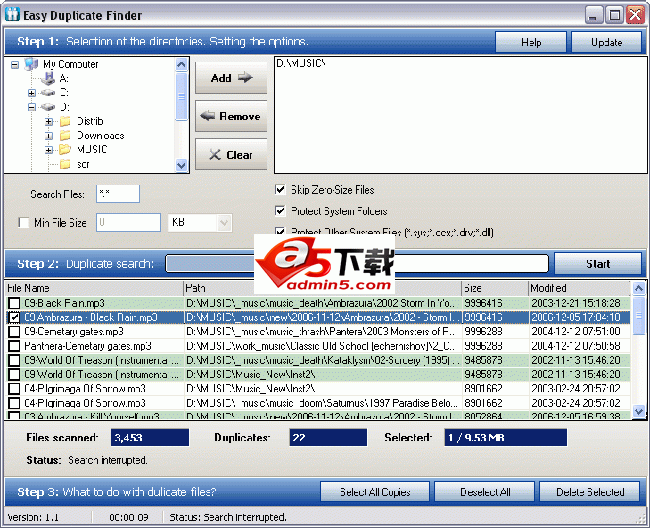
Task: Expand the Downloads folder node
Action: [49, 136]
